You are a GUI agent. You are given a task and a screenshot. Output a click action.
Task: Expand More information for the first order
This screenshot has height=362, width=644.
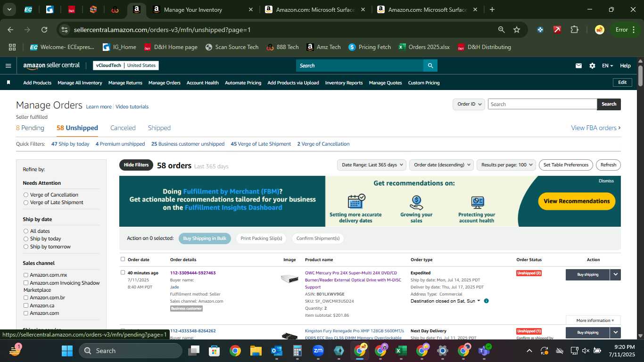pyautogui.click(x=593, y=321)
